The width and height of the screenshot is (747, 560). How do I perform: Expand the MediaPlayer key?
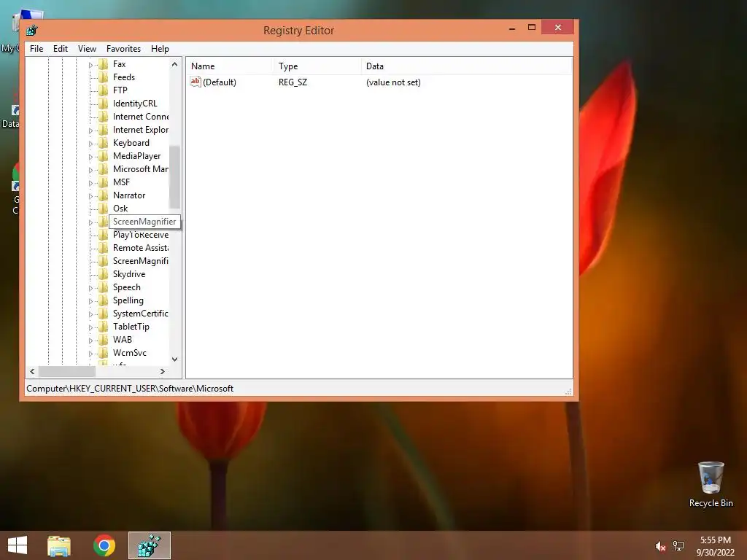coord(90,157)
